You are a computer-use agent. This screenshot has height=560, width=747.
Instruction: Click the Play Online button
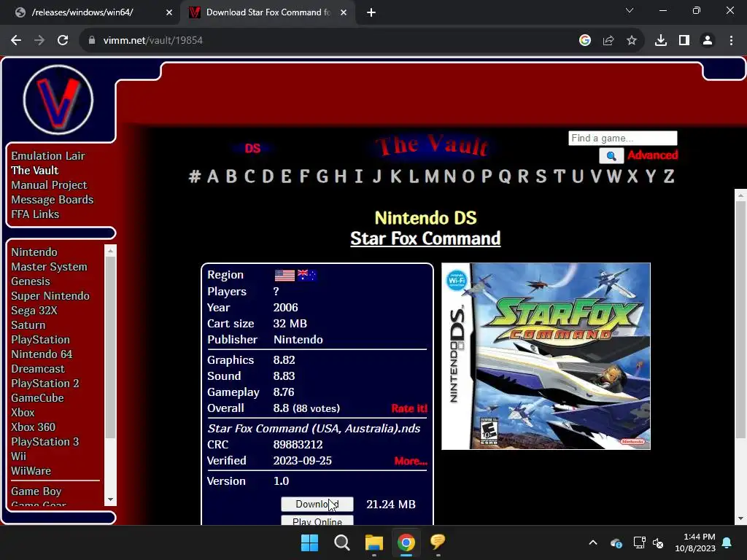pos(317,521)
